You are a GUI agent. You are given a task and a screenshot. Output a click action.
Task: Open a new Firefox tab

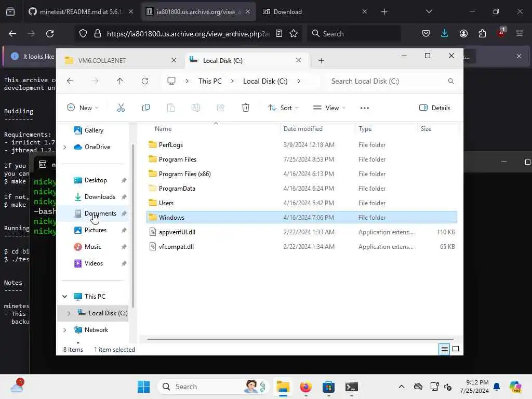pyautogui.click(x=384, y=12)
